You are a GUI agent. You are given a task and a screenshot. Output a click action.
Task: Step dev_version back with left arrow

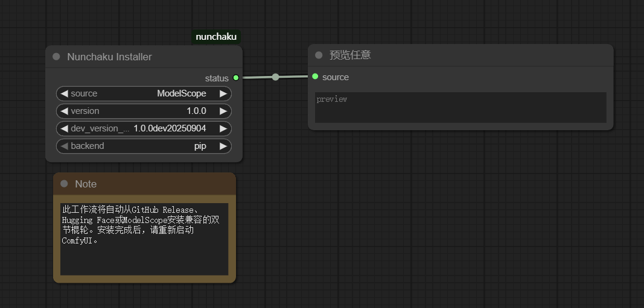click(x=64, y=128)
